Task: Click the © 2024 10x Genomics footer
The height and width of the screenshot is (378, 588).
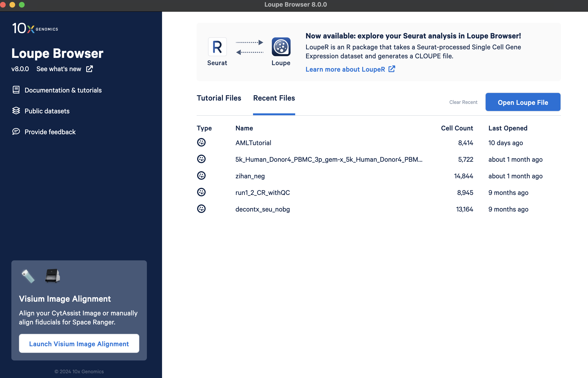Action: [79, 371]
